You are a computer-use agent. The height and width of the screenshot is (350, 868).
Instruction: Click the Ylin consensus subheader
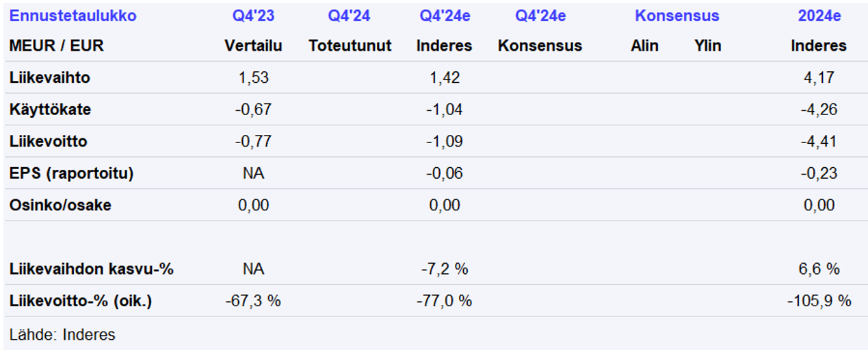(707, 46)
